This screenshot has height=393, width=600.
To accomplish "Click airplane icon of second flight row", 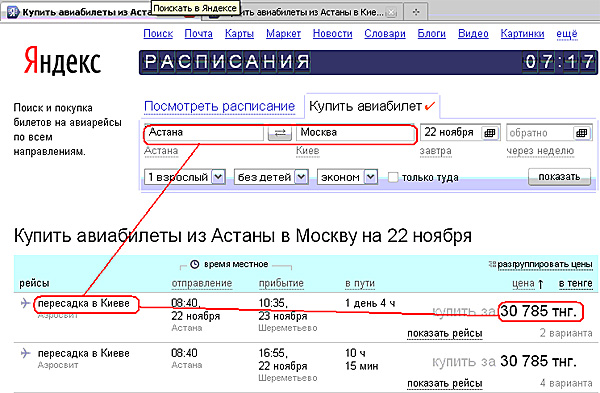I will click(25, 353).
